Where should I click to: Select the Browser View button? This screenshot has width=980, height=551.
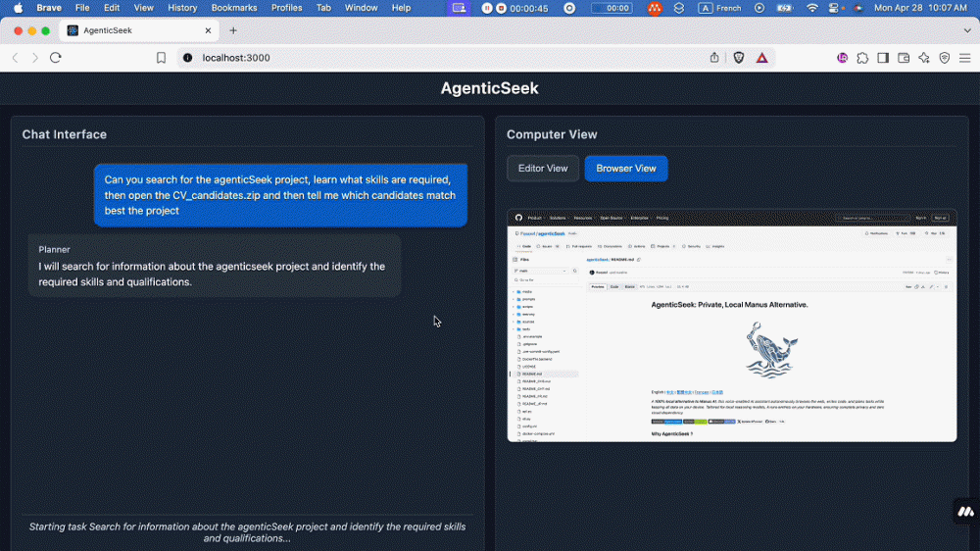point(626,169)
